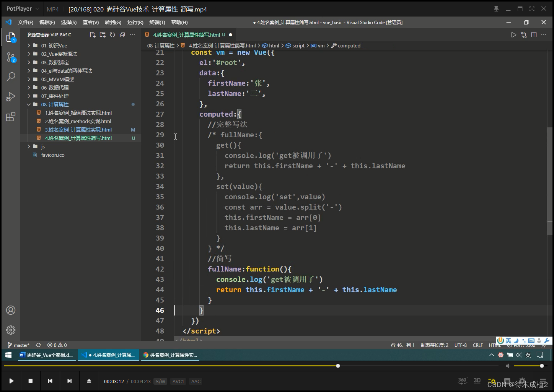
Task: Open the 运行(R) menu
Action: [x=135, y=22]
